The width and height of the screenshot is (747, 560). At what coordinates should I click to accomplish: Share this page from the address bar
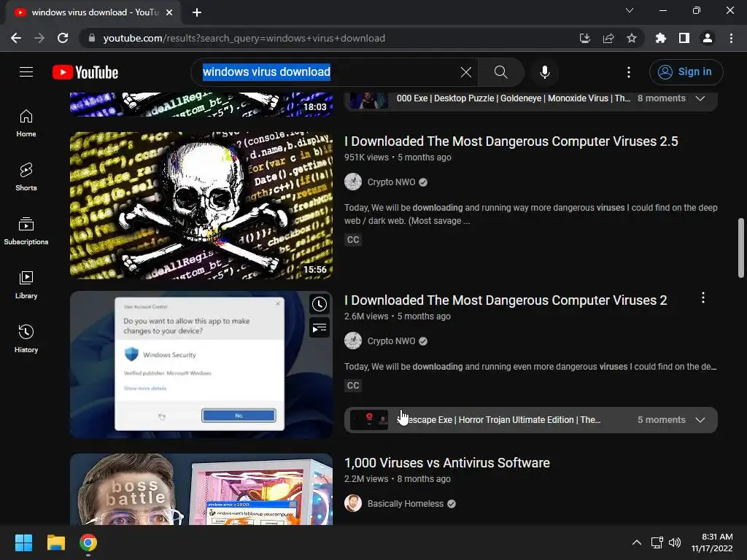[x=608, y=38]
